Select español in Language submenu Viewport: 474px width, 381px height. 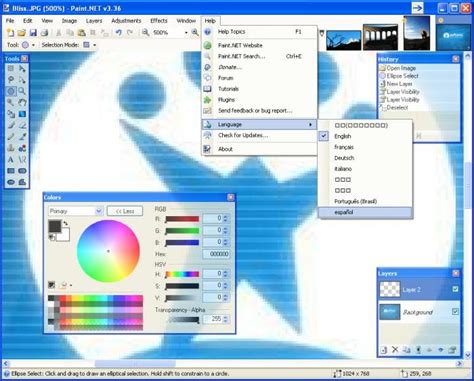(x=365, y=212)
